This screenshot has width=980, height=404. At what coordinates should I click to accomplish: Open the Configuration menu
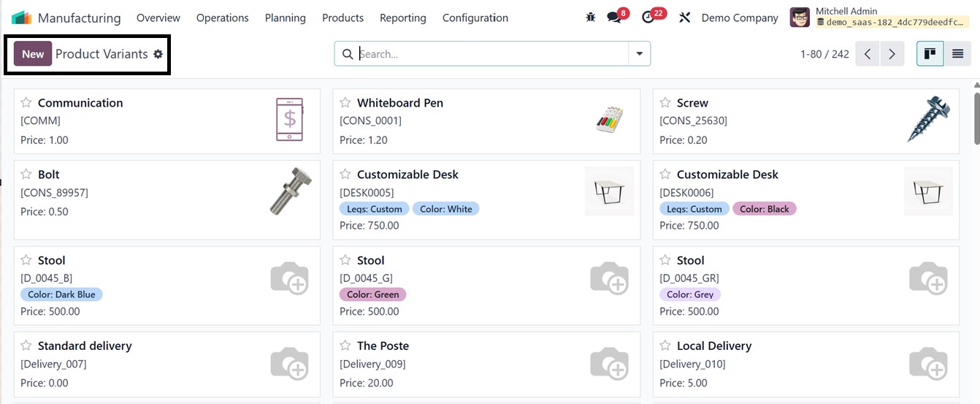click(x=475, y=18)
